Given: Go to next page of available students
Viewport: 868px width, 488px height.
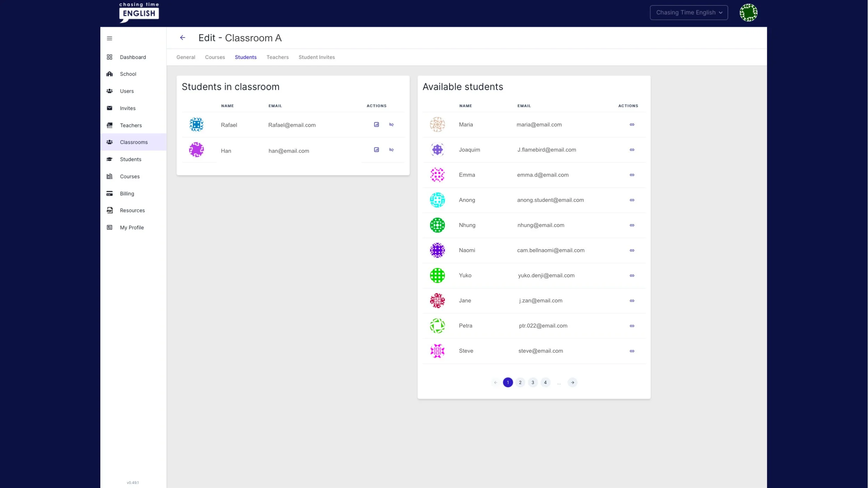Looking at the screenshot, I should [572, 382].
